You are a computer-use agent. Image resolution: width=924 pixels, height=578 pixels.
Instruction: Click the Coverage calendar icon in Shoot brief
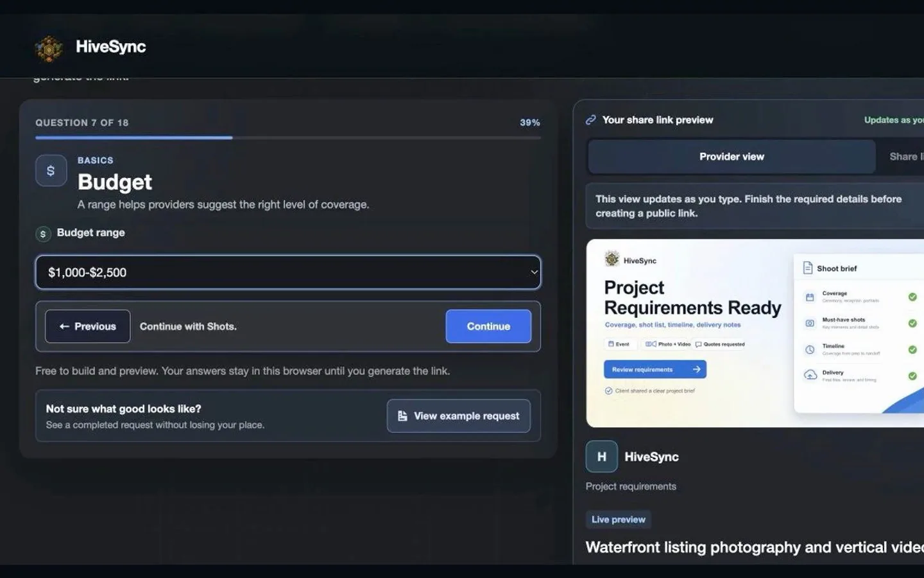coord(810,297)
